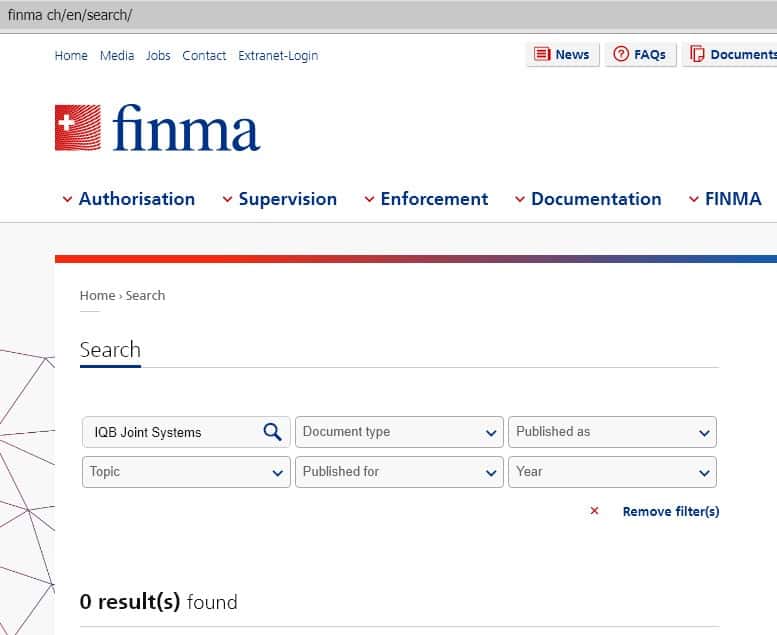
Task: Click the News button
Action: pyautogui.click(x=562, y=54)
